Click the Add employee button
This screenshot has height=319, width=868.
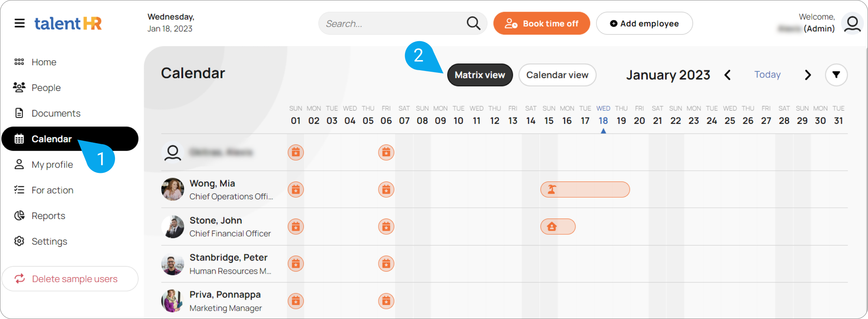pyautogui.click(x=644, y=23)
